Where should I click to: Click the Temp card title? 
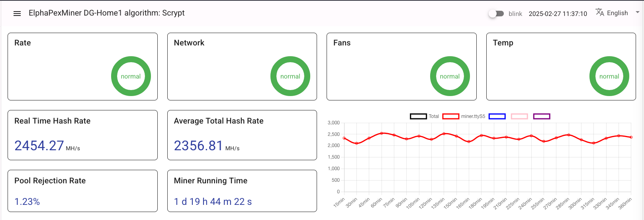click(x=503, y=43)
